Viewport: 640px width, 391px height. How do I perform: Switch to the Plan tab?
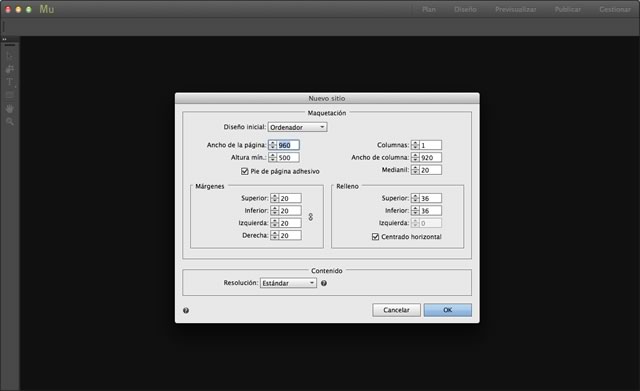[x=429, y=9]
